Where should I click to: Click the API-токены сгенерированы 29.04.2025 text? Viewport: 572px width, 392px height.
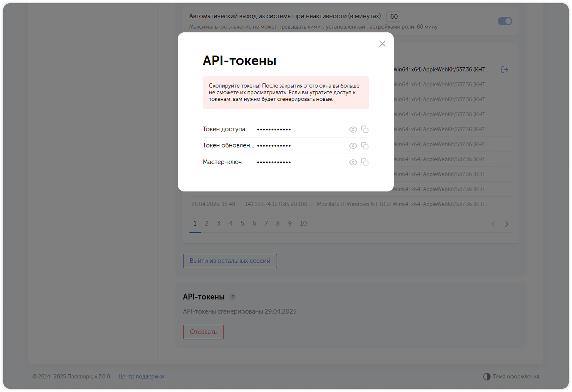coord(240,311)
